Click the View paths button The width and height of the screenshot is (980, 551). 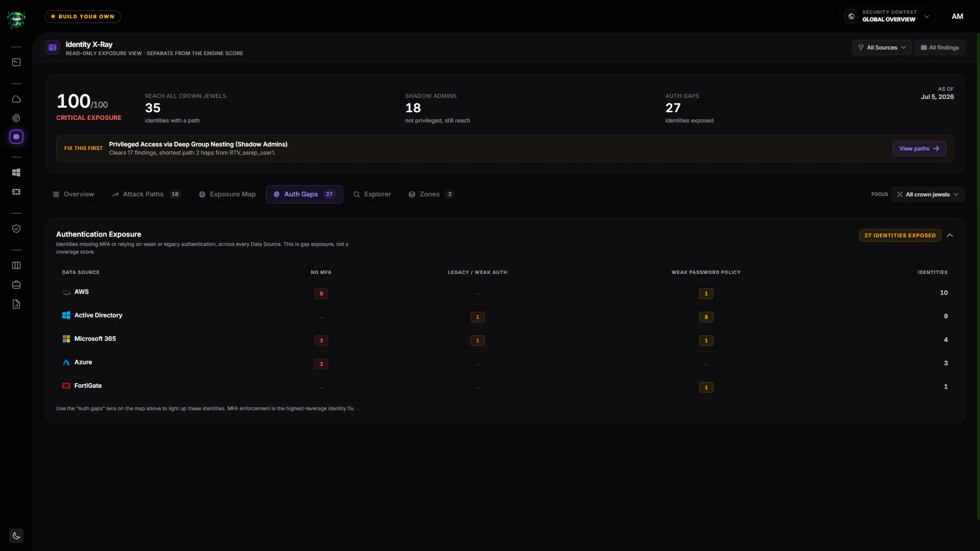[x=919, y=148]
